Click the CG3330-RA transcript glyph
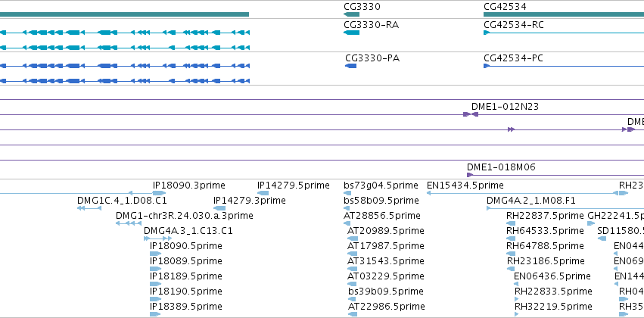 click(x=352, y=33)
